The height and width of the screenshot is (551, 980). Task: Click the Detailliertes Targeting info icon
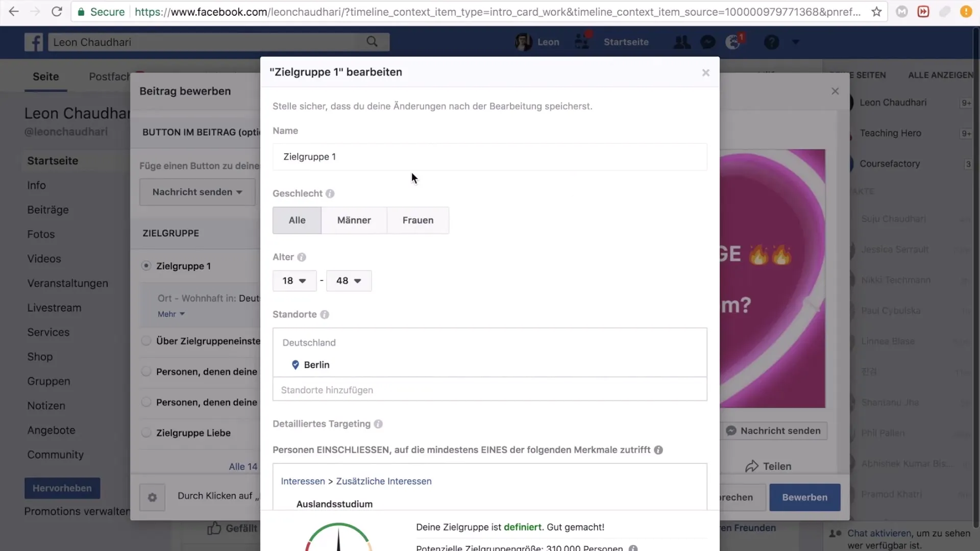(x=378, y=424)
